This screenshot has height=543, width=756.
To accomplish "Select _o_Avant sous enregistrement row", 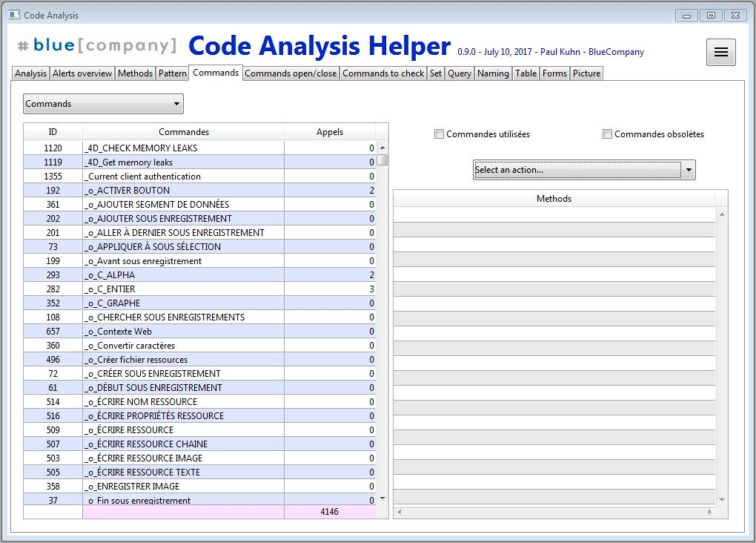I will pos(199,260).
